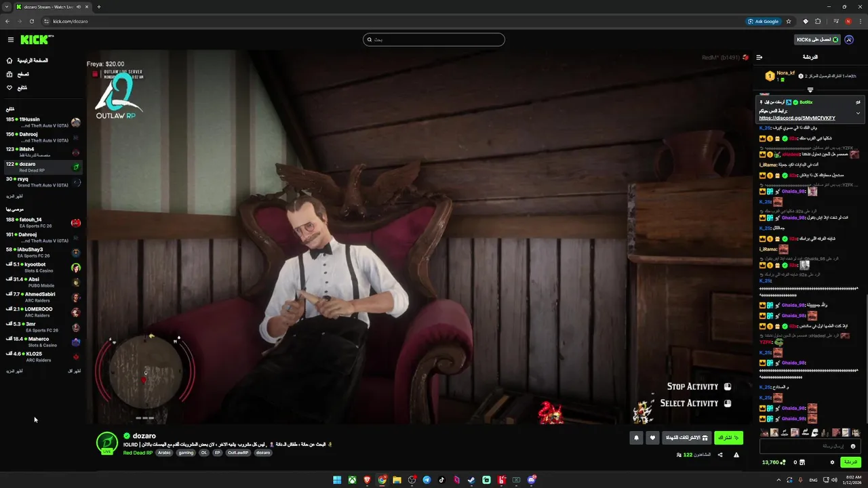Send the message with the green Chat button

click(850, 462)
